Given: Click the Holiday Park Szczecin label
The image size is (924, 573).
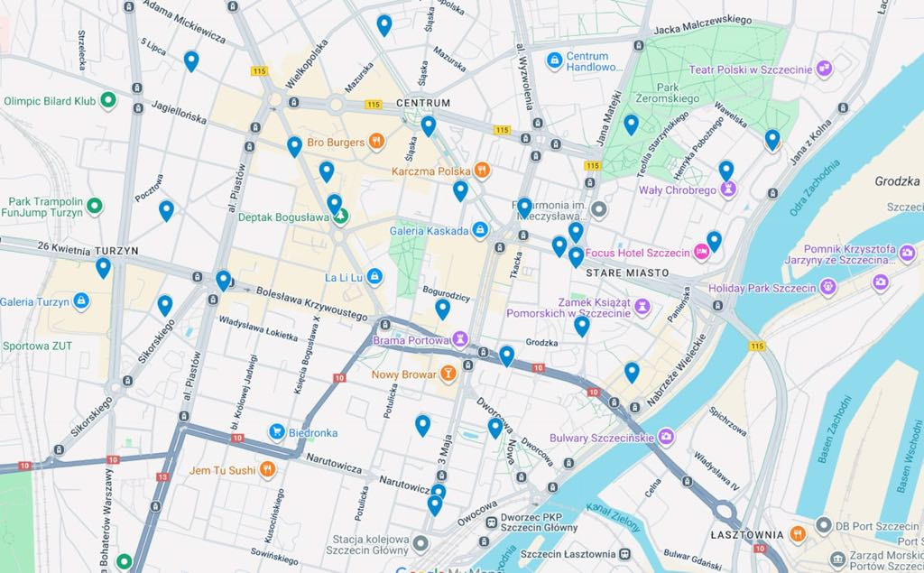Looking at the screenshot, I should coord(762,288).
